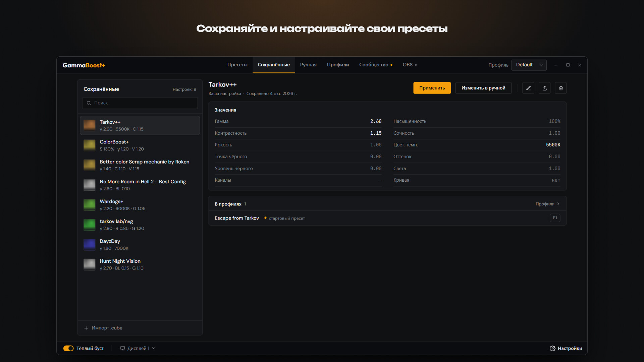Viewport: 644px width, 362px height.
Task: Select the Hunt Night Vision preset
Action: tap(140, 264)
